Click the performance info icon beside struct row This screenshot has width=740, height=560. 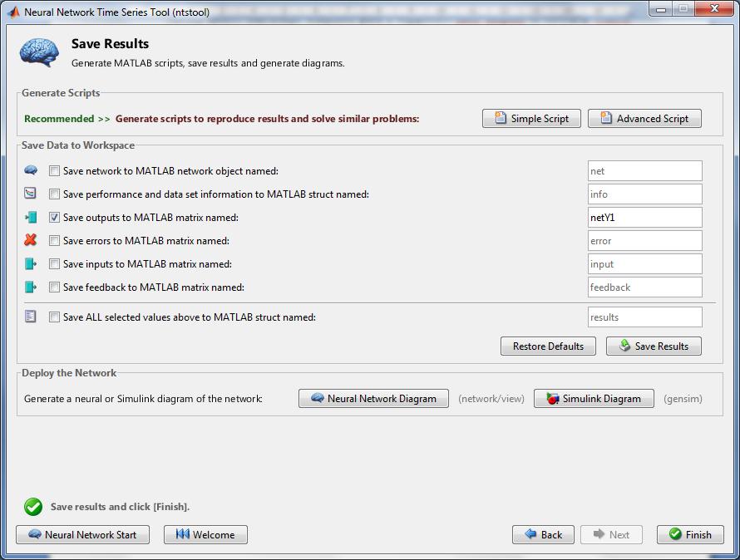[x=30, y=193]
